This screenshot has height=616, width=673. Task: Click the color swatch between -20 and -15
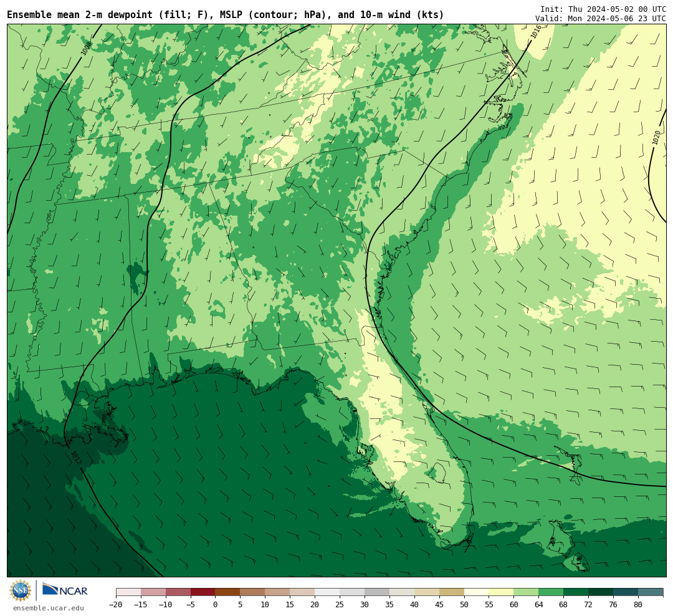tap(128, 592)
